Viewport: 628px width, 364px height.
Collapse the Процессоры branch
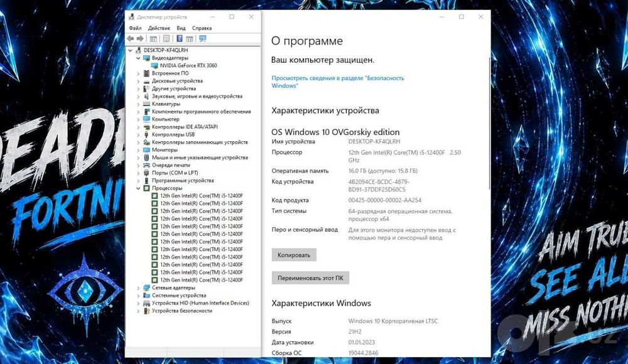(x=138, y=188)
